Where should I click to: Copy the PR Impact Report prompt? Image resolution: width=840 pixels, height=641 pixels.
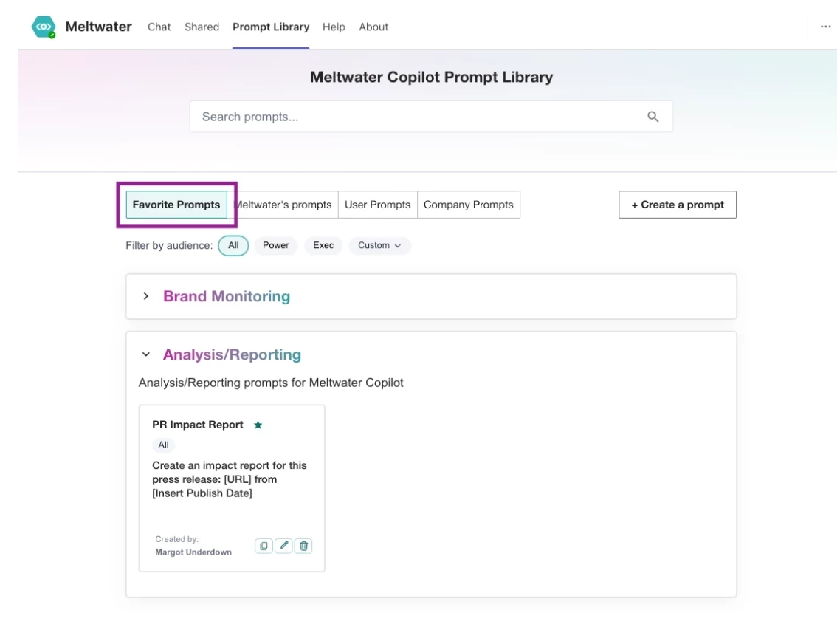click(264, 546)
